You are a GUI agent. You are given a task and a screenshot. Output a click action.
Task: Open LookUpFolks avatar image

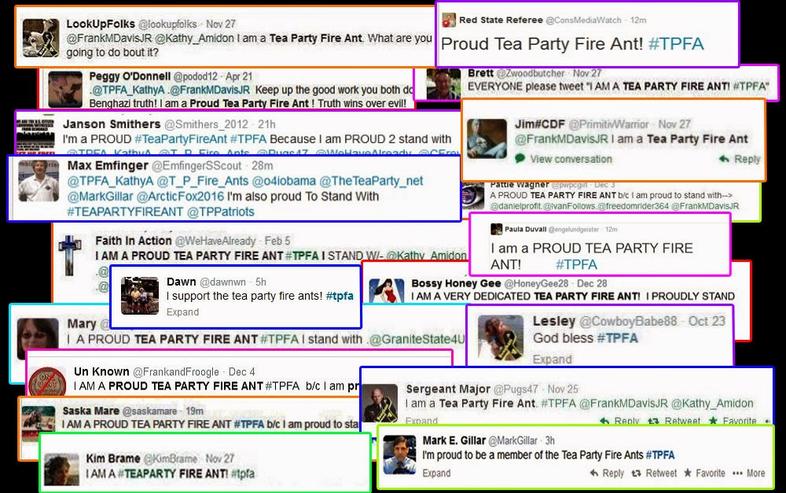41,38
